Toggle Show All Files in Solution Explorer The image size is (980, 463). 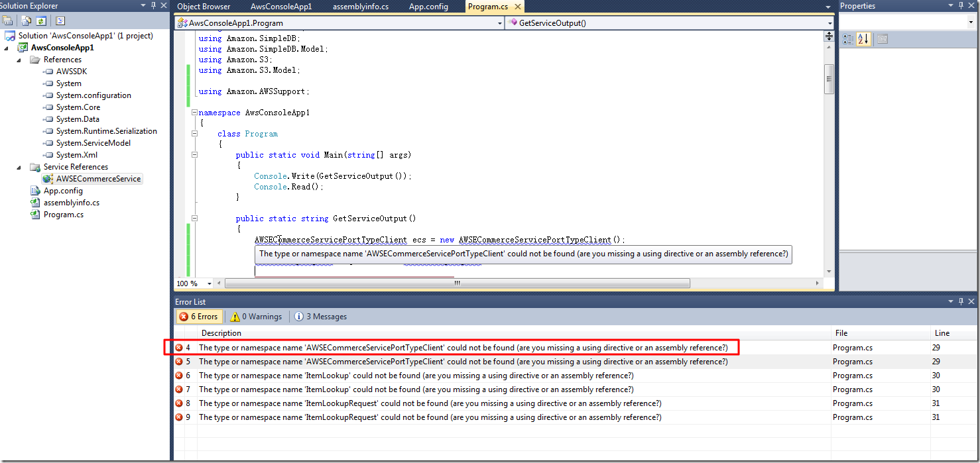pyautogui.click(x=27, y=21)
